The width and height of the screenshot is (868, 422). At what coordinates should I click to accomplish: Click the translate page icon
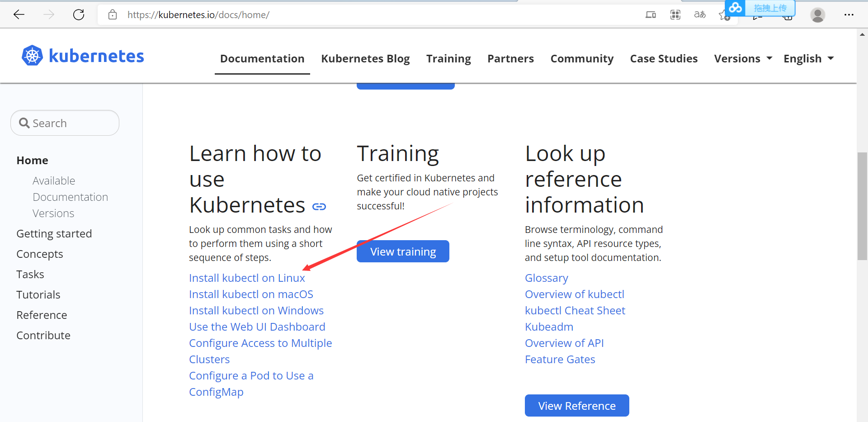pos(699,15)
